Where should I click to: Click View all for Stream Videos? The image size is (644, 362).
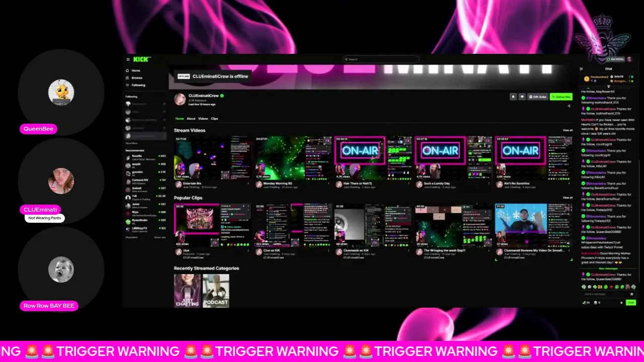click(568, 130)
